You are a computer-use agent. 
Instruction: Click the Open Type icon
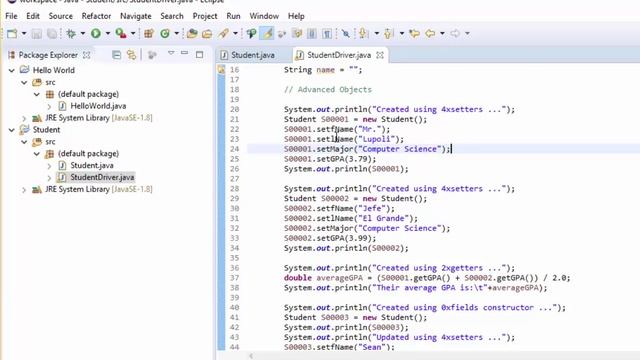(192, 33)
